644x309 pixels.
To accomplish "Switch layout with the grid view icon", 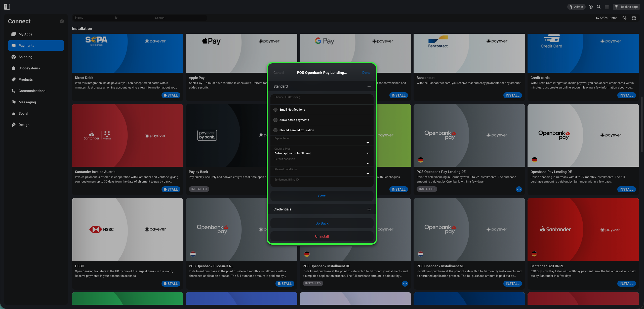I will [634, 18].
